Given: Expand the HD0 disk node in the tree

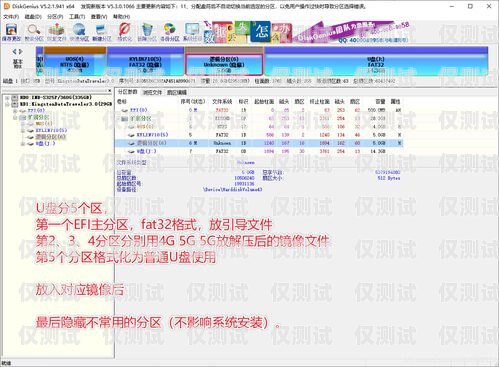Looking at the screenshot, I should (7, 98).
